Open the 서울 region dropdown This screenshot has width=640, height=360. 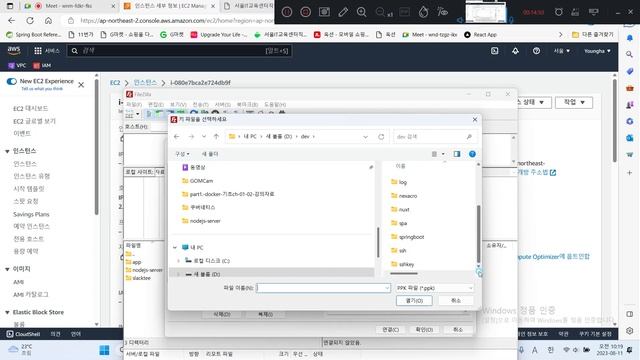562,51
